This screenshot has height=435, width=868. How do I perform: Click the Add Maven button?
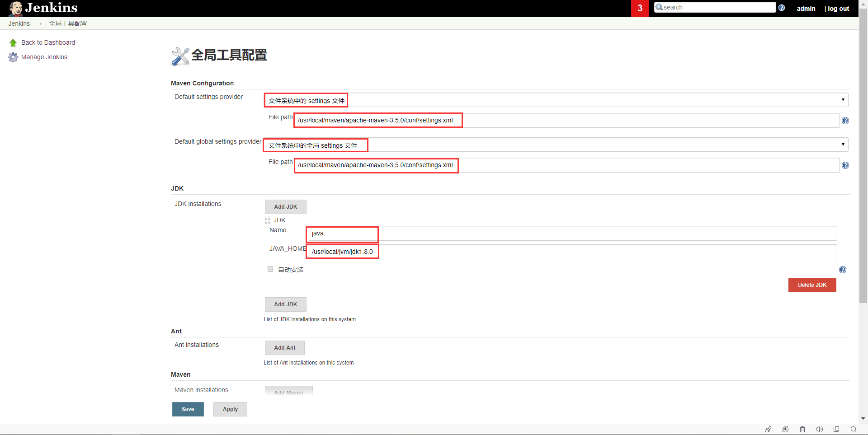pos(289,390)
